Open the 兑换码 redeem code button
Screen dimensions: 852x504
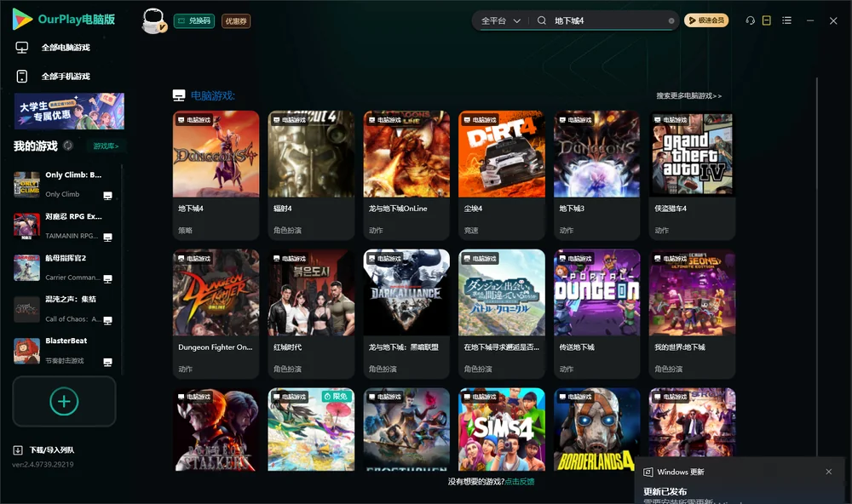coord(194,20)
